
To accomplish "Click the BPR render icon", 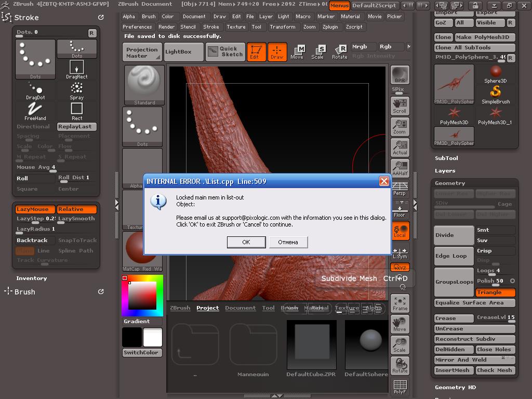I will (x=400, y=75).
